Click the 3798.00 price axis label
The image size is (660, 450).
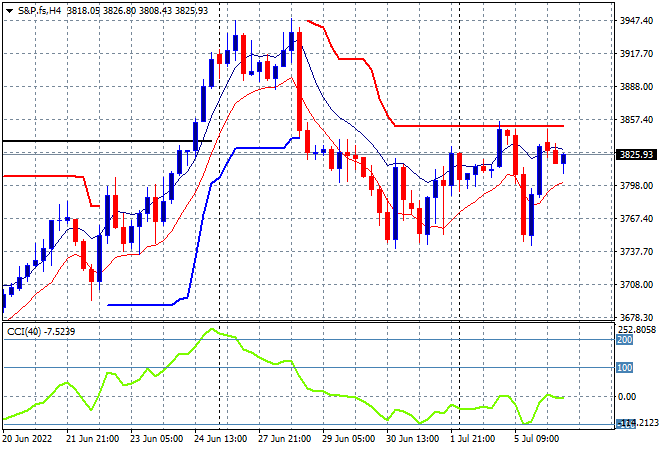tap(636, 186)
